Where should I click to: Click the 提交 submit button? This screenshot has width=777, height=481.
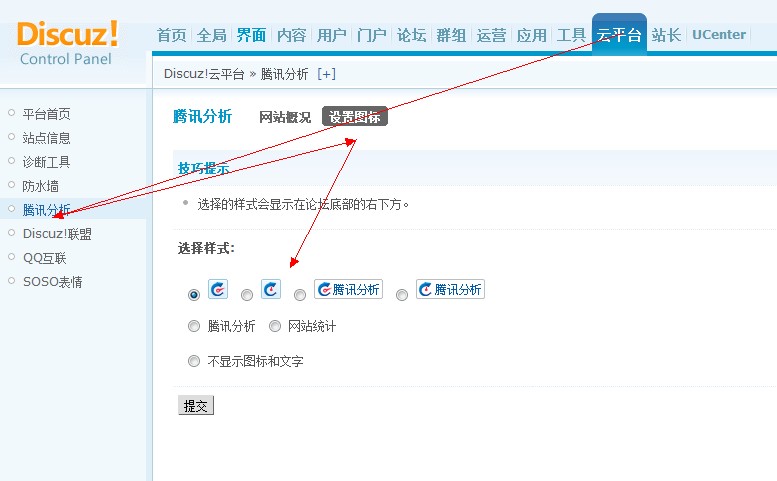[x=196, y=406]
